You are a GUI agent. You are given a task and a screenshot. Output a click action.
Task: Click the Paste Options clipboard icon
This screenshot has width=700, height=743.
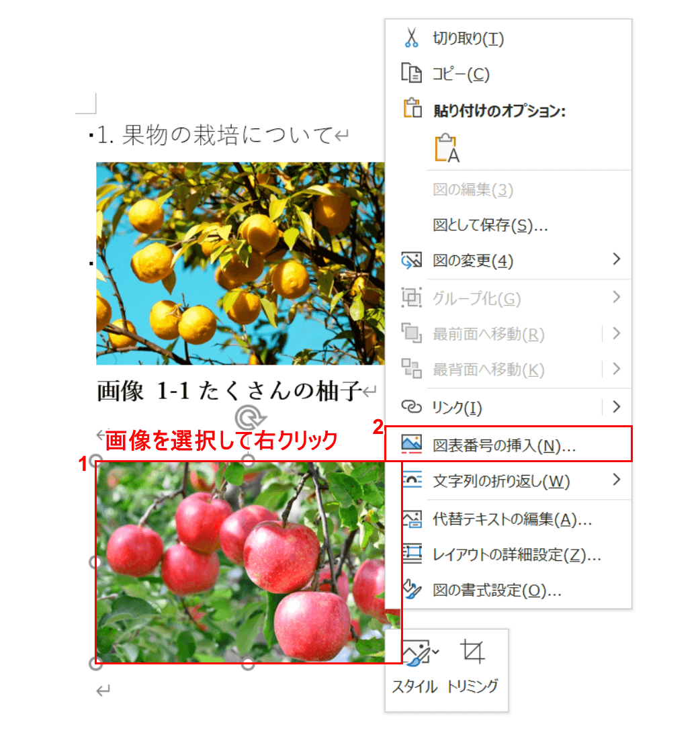click(x=412, y=109)
